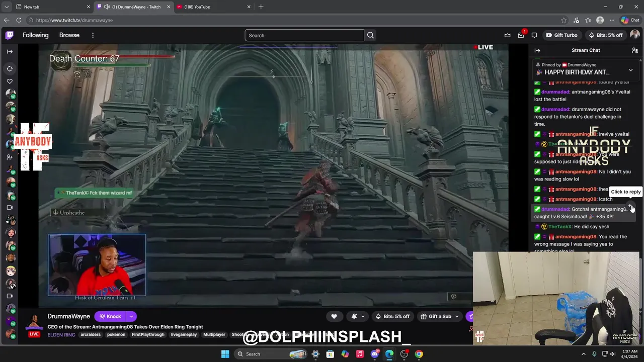Image resolution: width=644 pixels, height=362 pixels.
Task: Open the Windows Start menu
Action: pos(225,354)
